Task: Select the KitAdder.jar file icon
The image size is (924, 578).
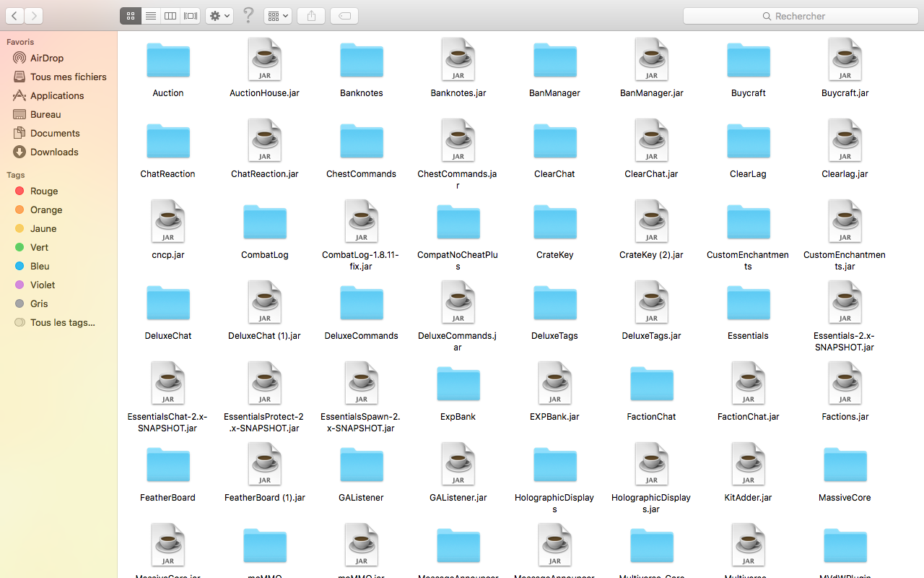Action: (x=749, y=464)
